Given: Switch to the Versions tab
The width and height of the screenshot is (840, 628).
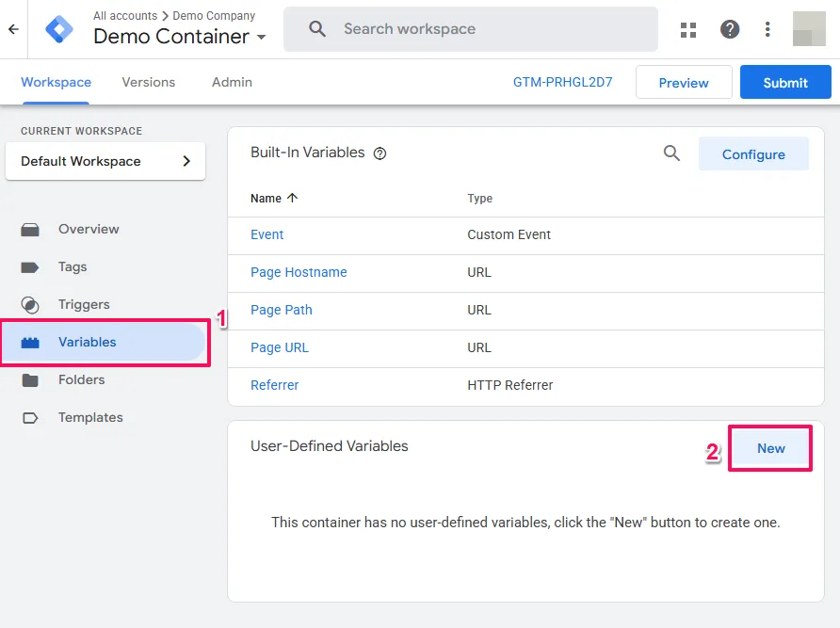Looking at the screenshot, I should click(149, 82).
